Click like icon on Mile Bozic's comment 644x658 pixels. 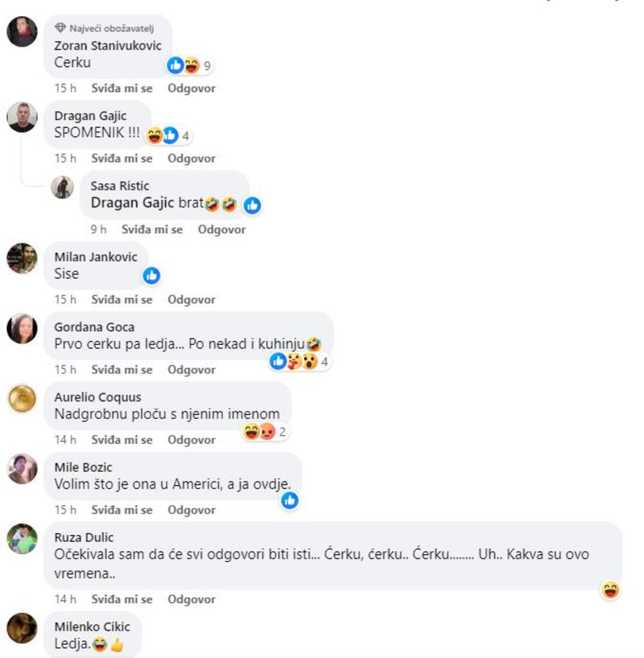tap(290, 501)
